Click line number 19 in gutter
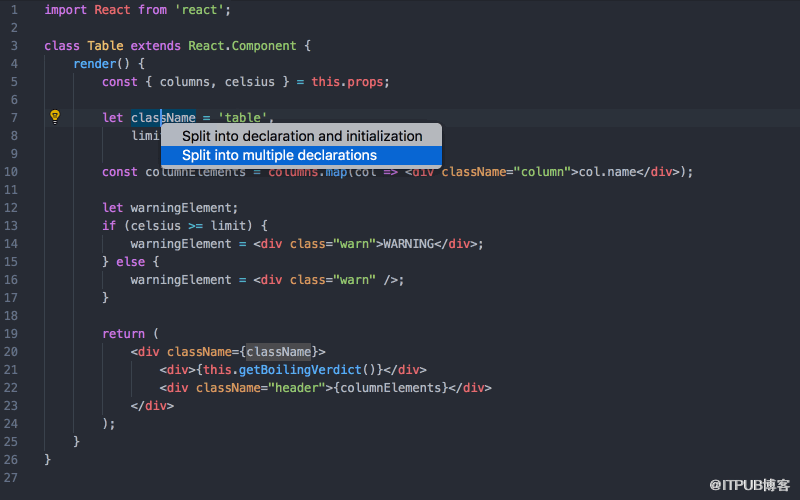 11,334
